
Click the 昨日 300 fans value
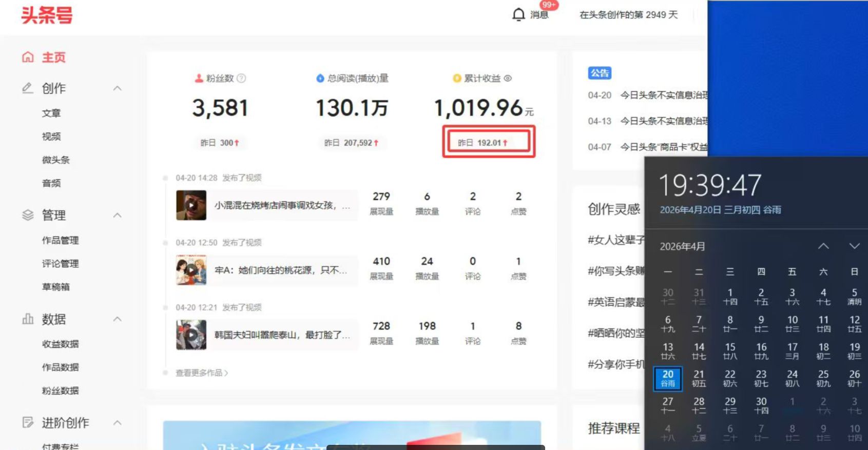[x=220, y=143]
